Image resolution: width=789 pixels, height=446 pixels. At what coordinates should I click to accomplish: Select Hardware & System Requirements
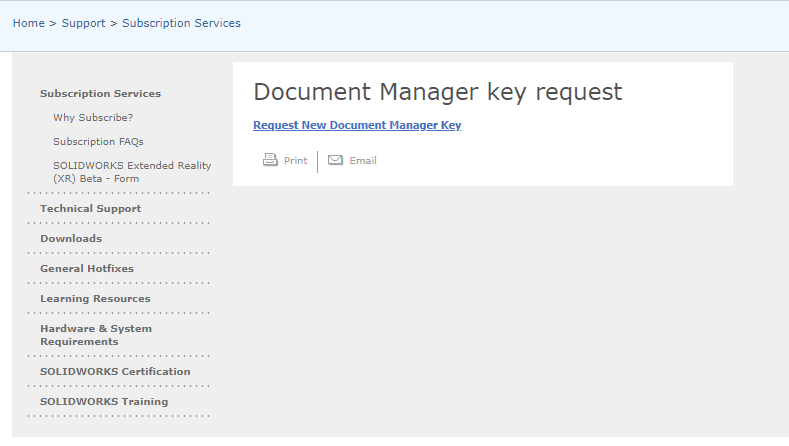pos(96,335)
